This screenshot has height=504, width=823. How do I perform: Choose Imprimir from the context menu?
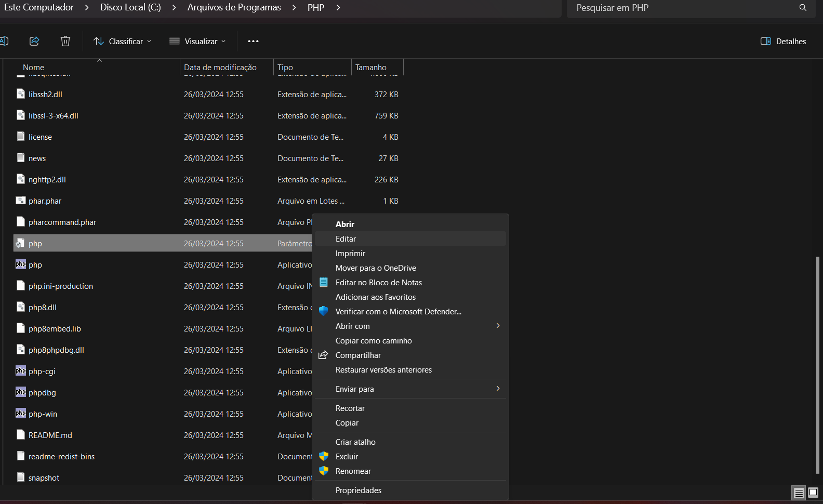[410, 253]
